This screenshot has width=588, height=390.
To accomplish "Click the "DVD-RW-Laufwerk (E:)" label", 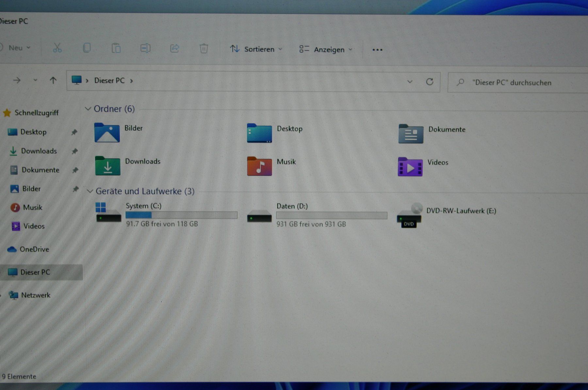I will [461, 211].
